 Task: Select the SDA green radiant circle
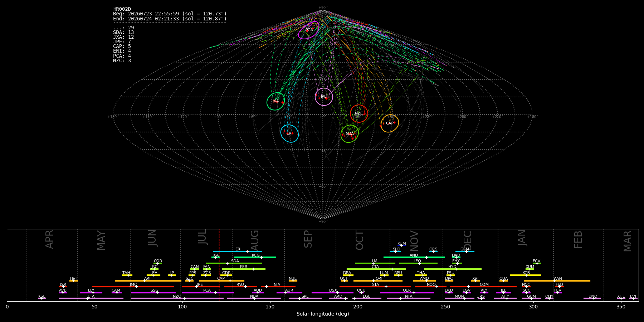[350, 133]
